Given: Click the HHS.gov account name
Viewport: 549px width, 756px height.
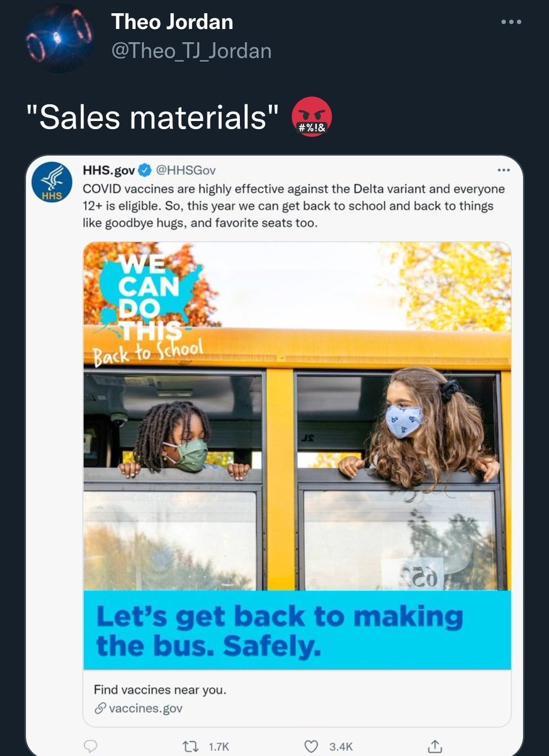Looking at the screenshot, I should coord(109,170).
